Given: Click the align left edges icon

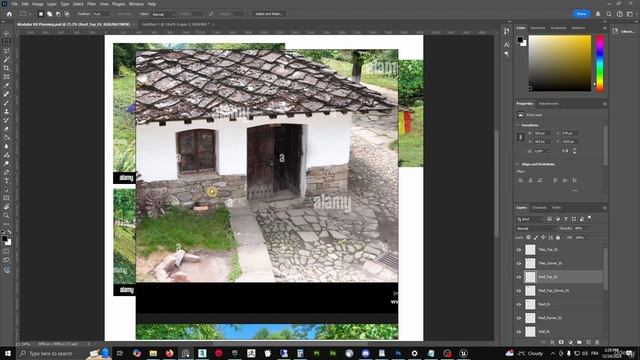Looking at the screenshot, I should tap(521, 180).
